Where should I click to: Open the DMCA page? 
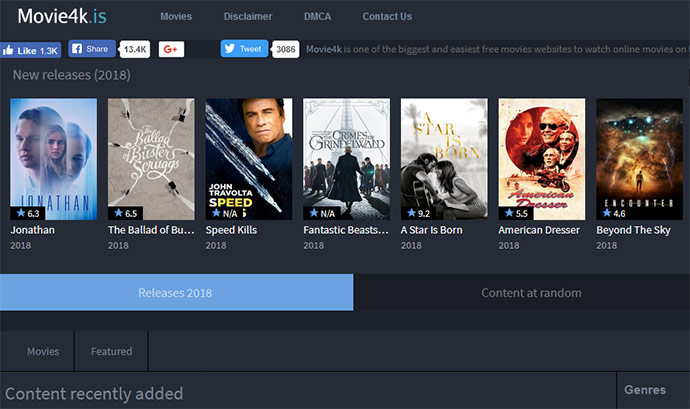click(317, 17)
